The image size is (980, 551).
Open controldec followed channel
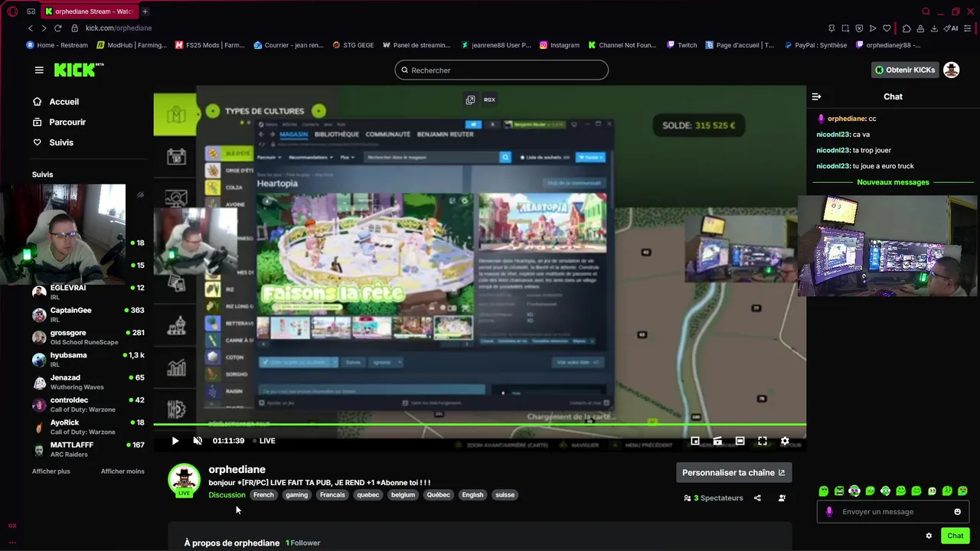[88, 405]
